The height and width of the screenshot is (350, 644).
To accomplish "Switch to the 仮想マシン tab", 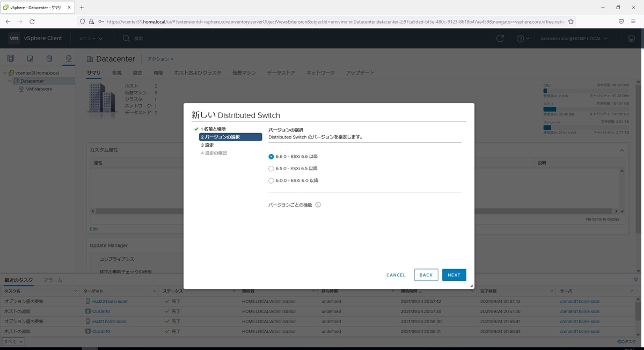I will 244,72.
